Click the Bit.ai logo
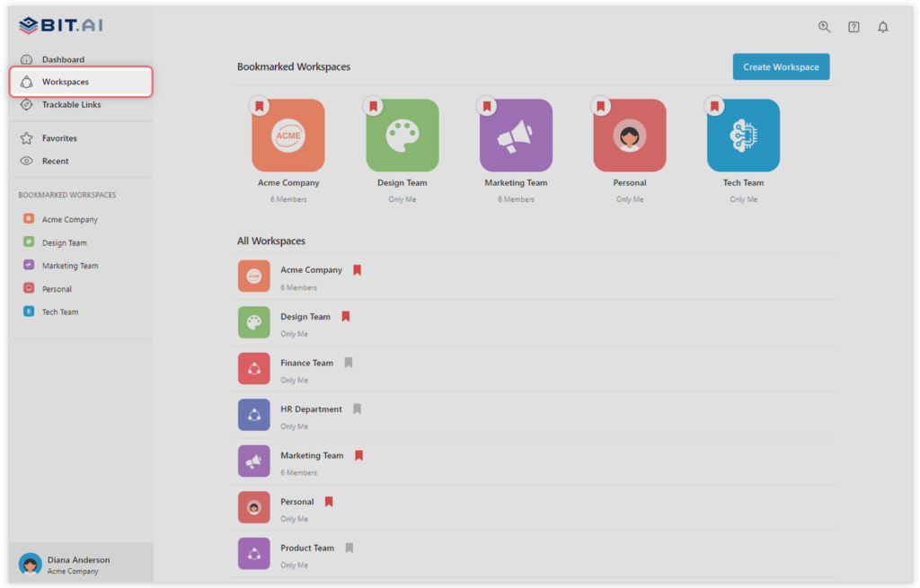 [x=59, y=25]
